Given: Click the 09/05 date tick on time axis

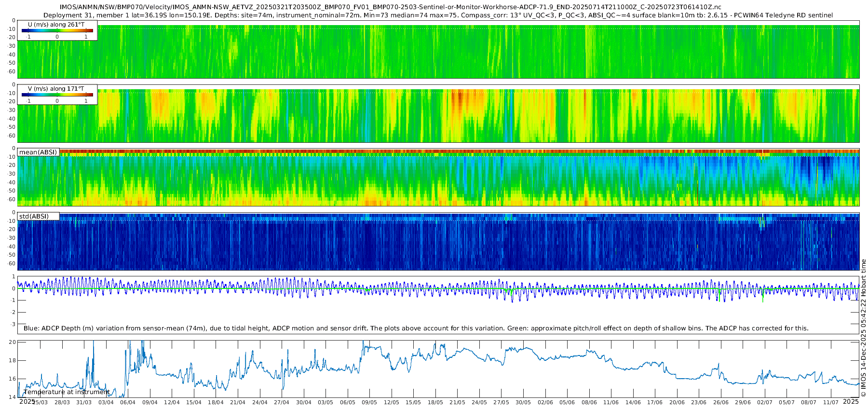Looking at the screenshot, I should click(369, 403).
